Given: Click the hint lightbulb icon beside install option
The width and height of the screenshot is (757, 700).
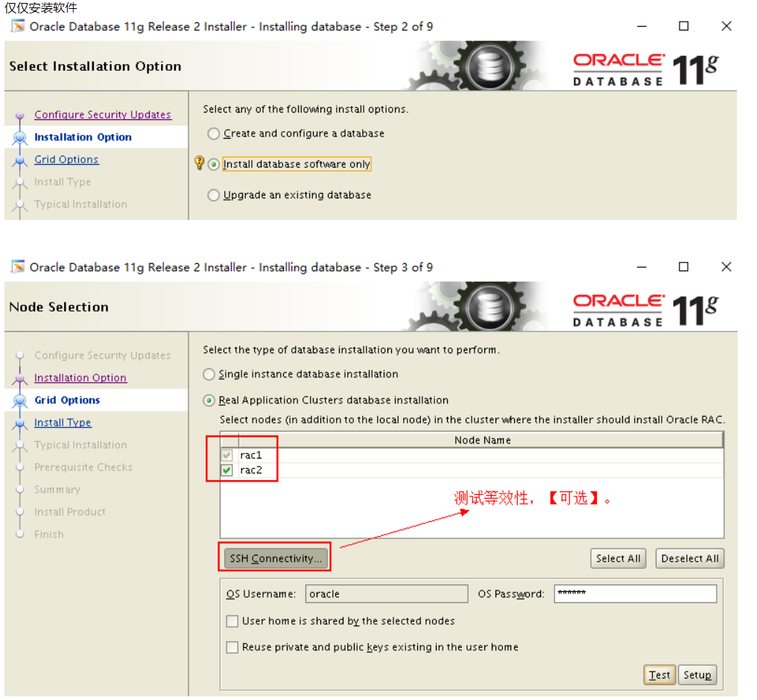Looking at the screenshot, I should (199, 163).
